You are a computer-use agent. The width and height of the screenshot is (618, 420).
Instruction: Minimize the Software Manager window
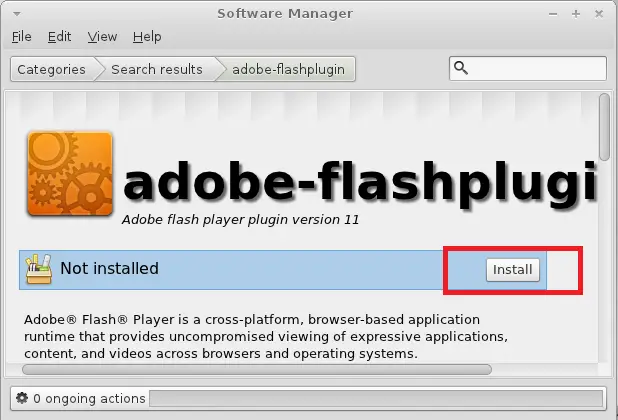(553, 14)
